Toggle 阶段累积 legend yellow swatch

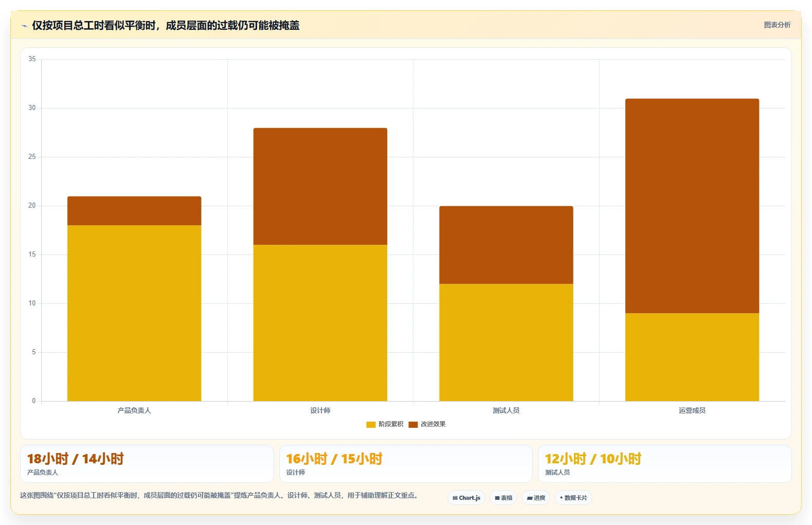point(371,424)
